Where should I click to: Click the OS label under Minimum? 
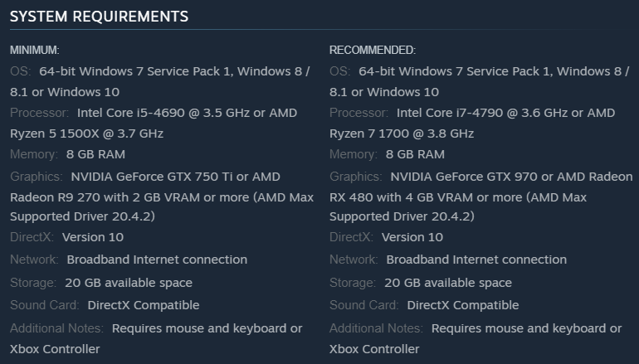20,71
